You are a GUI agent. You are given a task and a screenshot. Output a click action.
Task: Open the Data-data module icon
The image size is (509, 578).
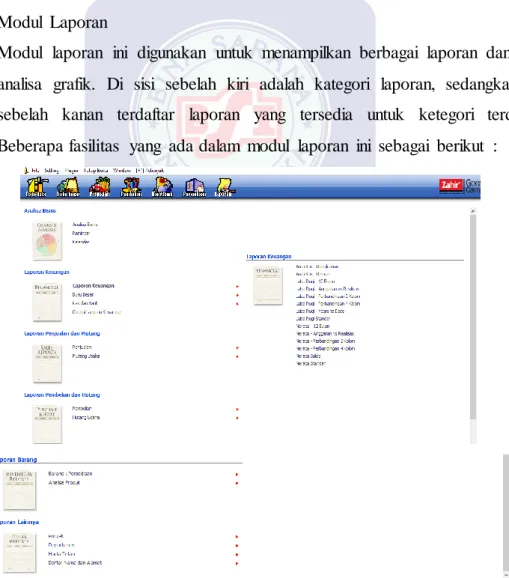(x=36, y=187)
